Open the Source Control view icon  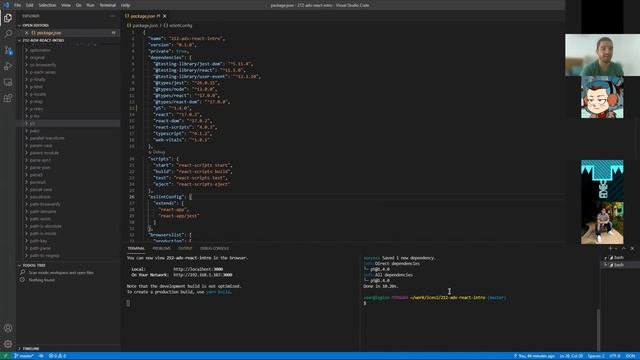(x=8, y=50)
